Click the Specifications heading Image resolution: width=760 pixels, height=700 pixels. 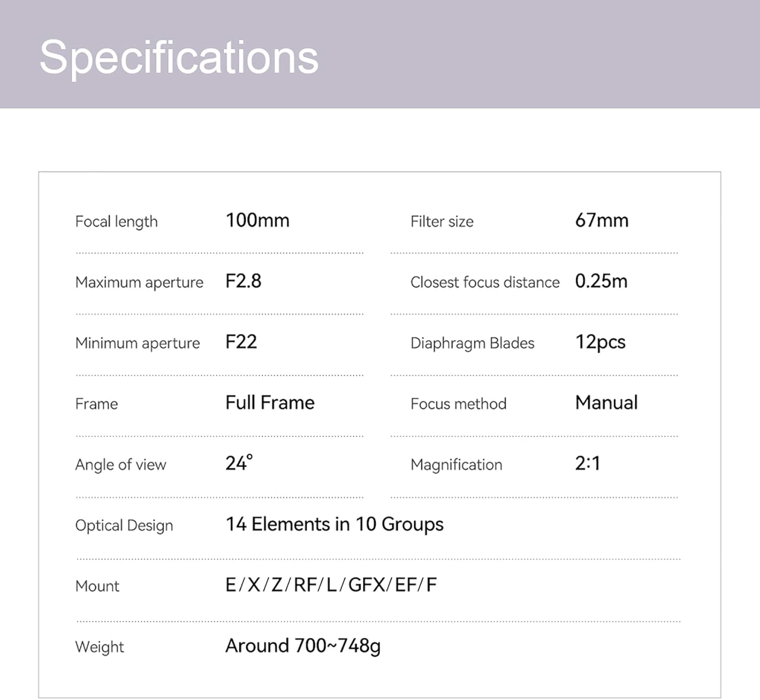(179, 57)
